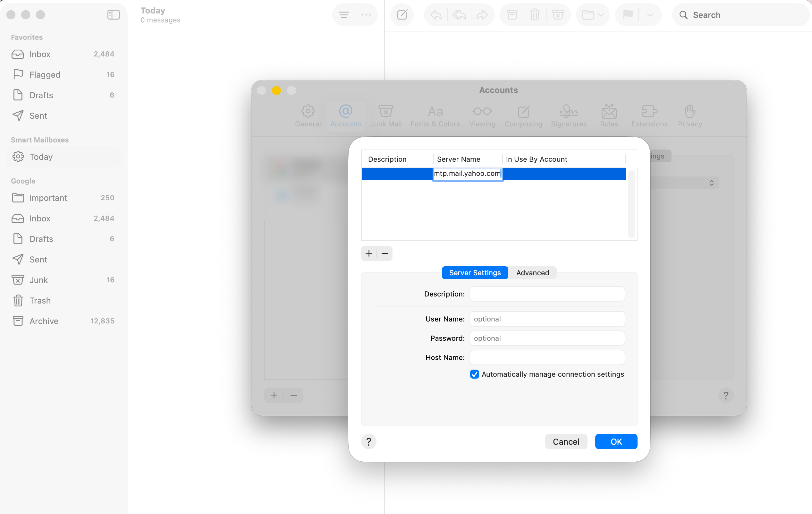The height and width of the screenshot is (514, 812).
Task: Switch to the Advanced tab
Action: click(532, 272)
